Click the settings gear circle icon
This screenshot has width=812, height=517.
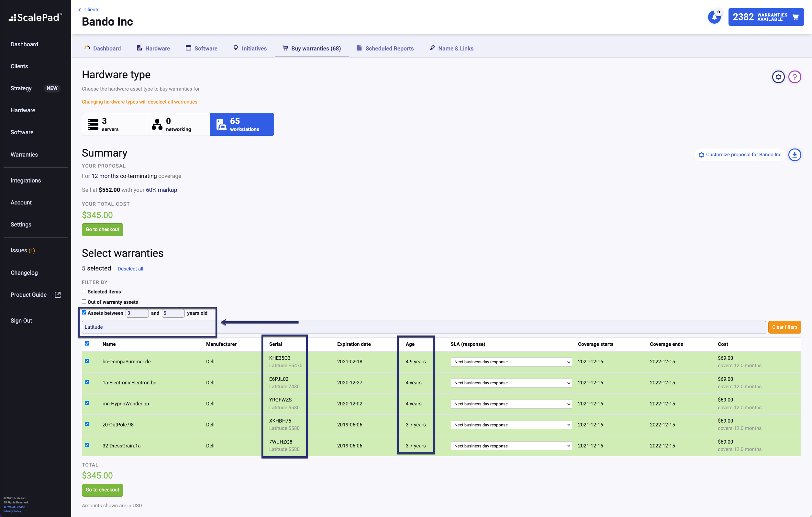(x=778, y=77)
